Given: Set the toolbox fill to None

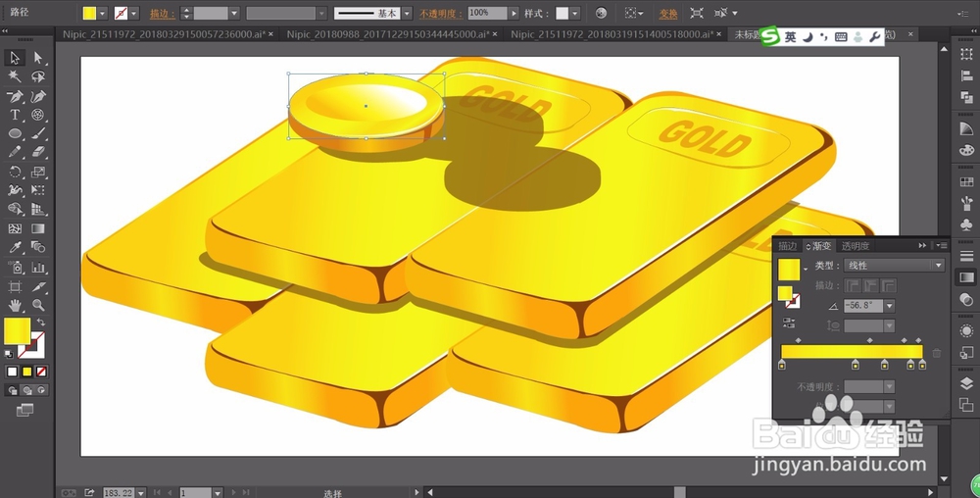Looking at the screenshot, I should (x=41, y=372).
